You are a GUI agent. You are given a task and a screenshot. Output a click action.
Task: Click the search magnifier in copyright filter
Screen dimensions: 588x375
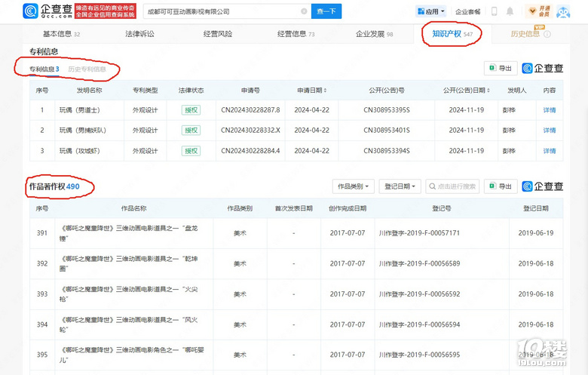[x=433, y=186]
